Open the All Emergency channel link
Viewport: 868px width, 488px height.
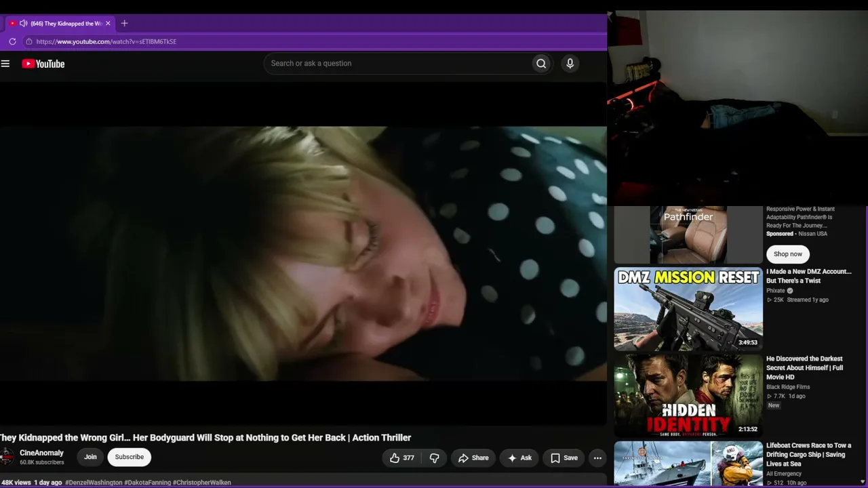coord(784,474)
